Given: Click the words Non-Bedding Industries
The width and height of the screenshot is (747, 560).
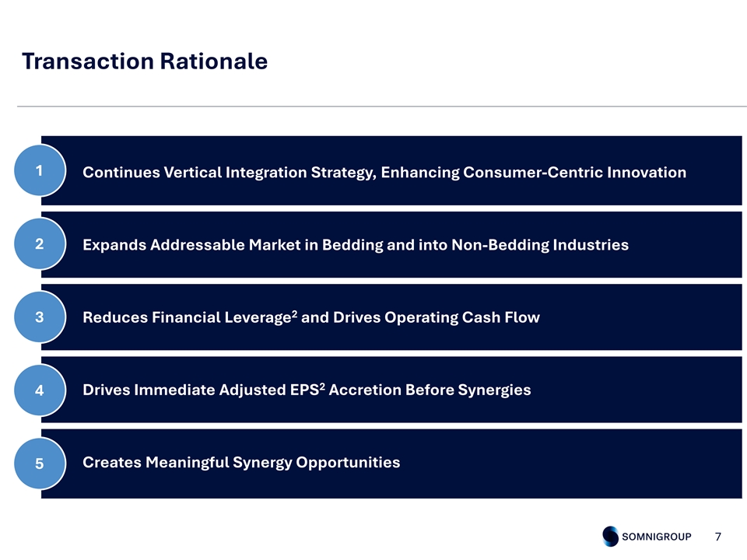Looking at the screenshot, I should [x=540, y=245].
